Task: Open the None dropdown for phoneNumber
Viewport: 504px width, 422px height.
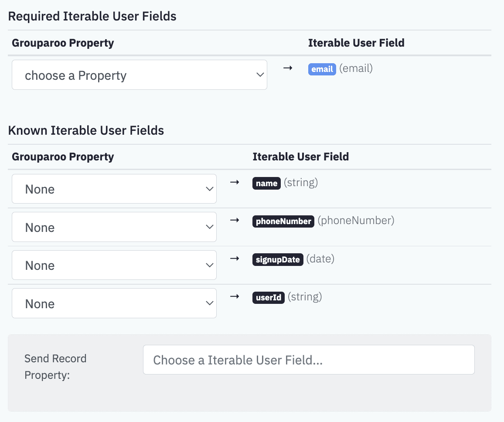Action: [114, 227]
